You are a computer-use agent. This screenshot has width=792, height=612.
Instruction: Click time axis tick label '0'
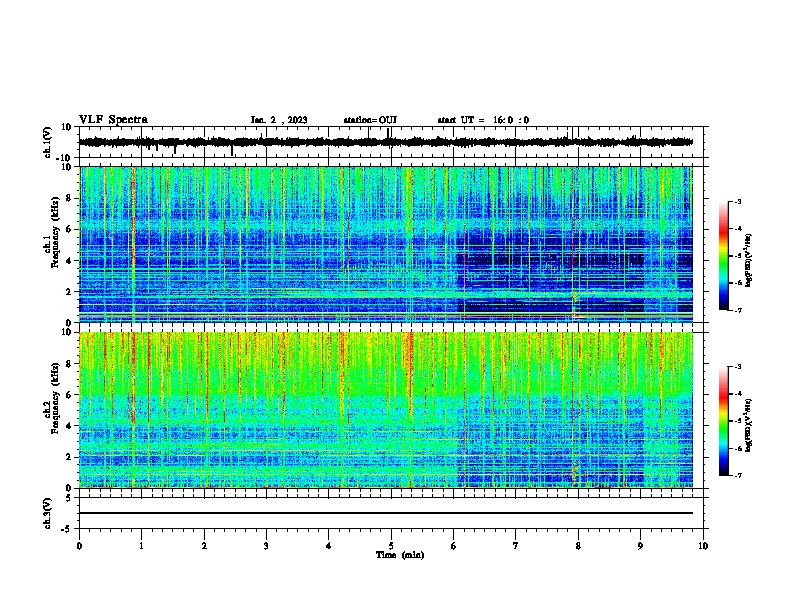(x=79, y=546)
